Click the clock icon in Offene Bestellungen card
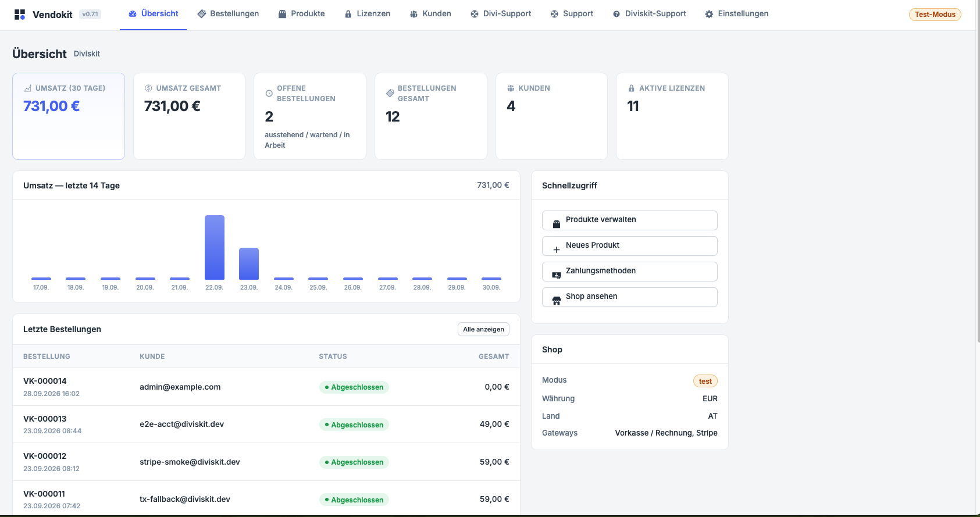Screen dimensions: 980x517 pos(269,94)
